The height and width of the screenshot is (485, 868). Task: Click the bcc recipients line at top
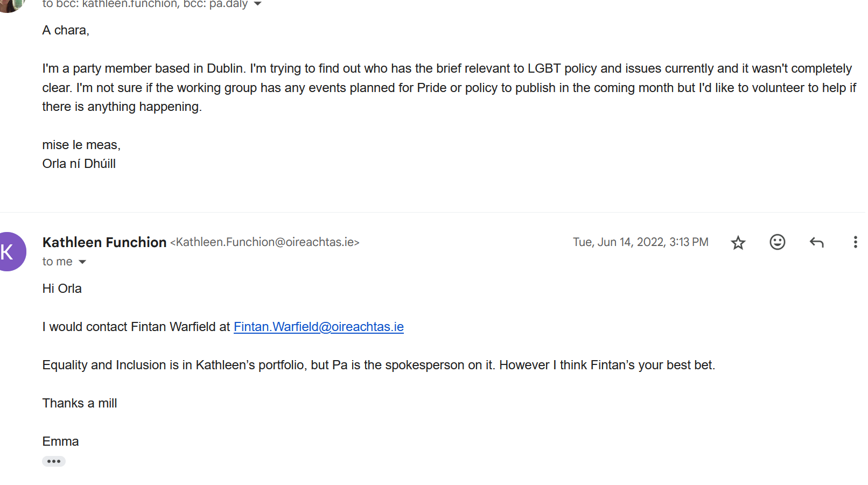pyautogui.click(x=144, y=4)
